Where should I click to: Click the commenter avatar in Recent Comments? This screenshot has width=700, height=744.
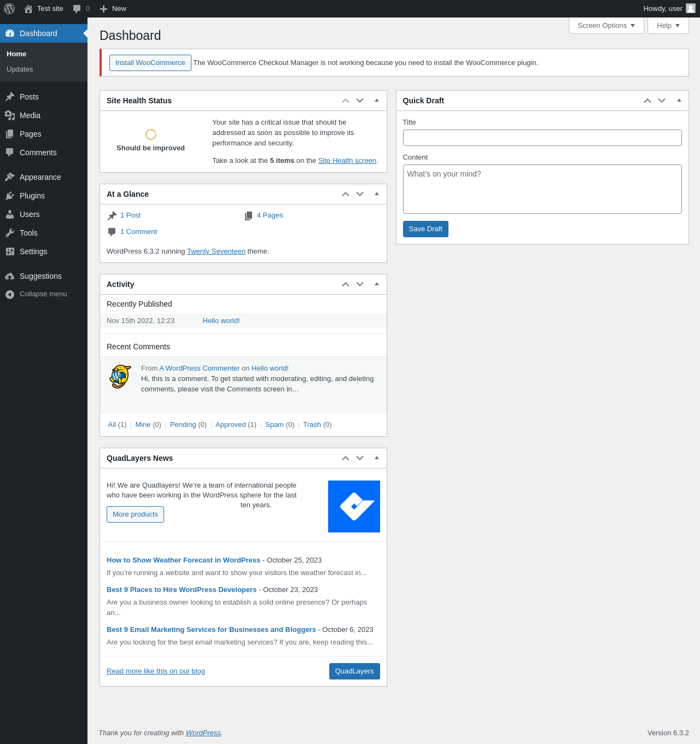point(120,377)
